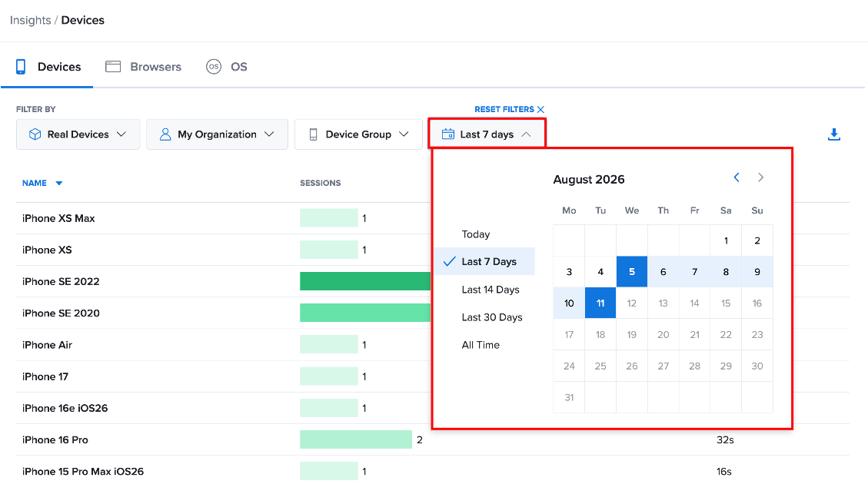This screenshot has width=868, height=484.
Task: Click the calendar icon in date filter
Action: click(x=448, y=134)
